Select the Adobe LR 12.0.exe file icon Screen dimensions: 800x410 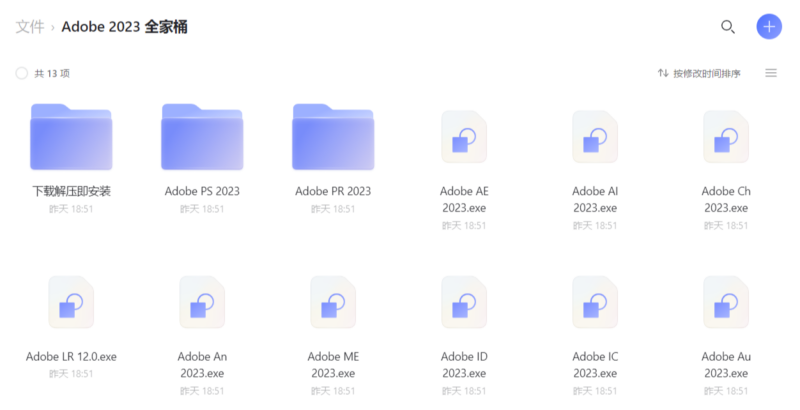(71, 302)
